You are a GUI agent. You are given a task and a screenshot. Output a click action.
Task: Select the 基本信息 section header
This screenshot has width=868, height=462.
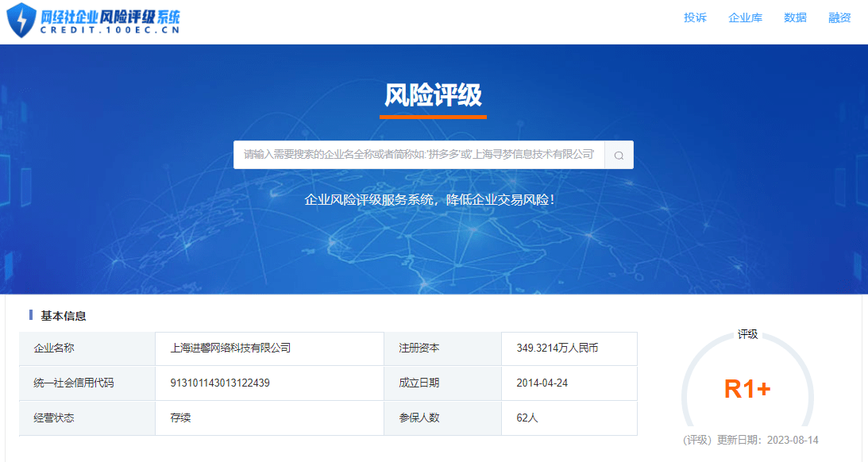coord(64,316)
